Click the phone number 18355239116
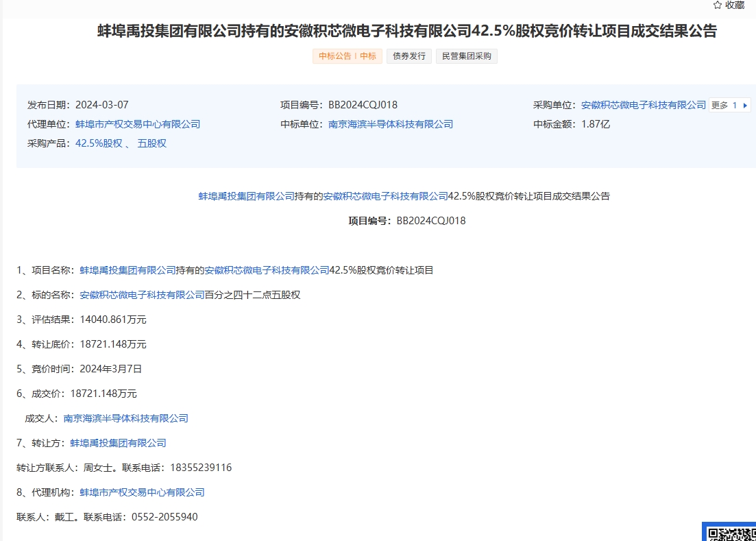The image size is (756, 541). pos(201,467)
